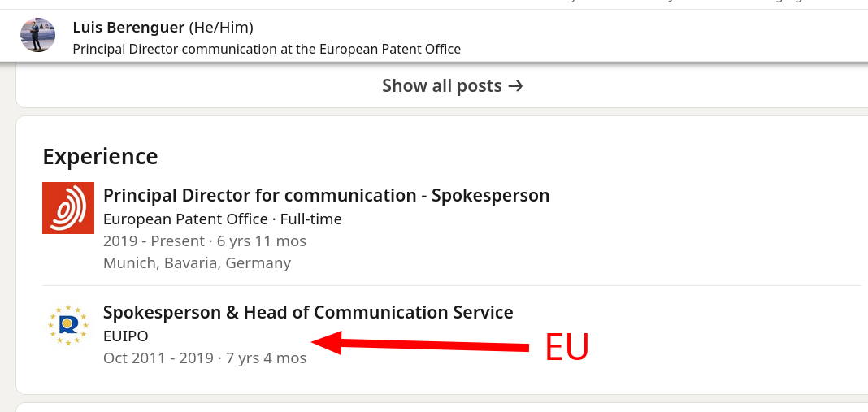Click the red EU annotation label
868x412 pixels.
[566, 347]
